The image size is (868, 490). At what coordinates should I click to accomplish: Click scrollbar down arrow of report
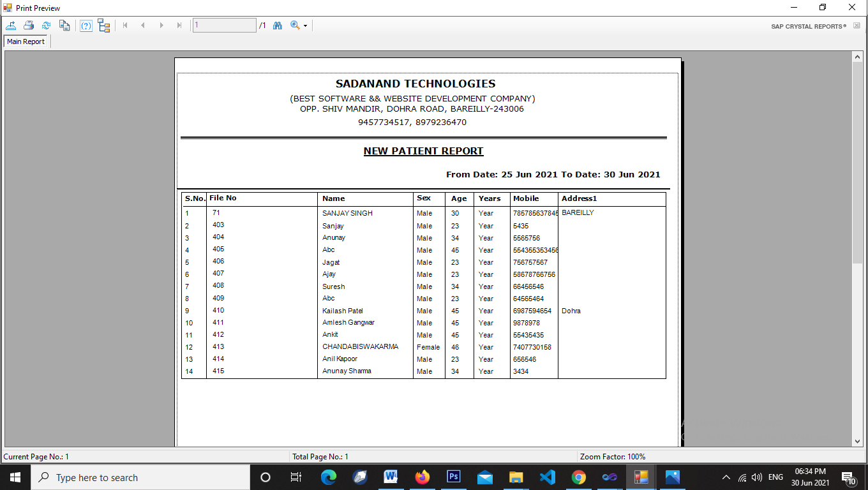pos(857,441)
